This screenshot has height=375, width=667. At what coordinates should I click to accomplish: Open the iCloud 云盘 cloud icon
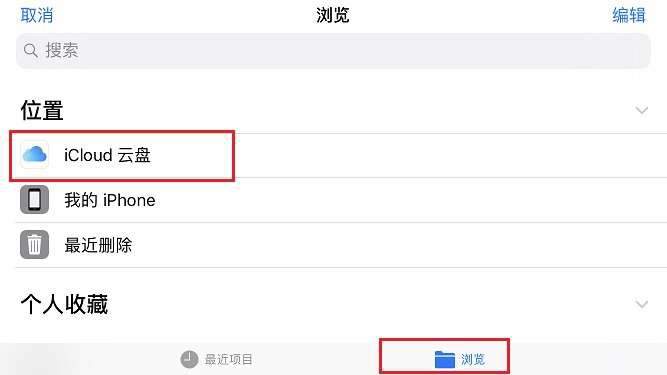click(x=34, y=155)
